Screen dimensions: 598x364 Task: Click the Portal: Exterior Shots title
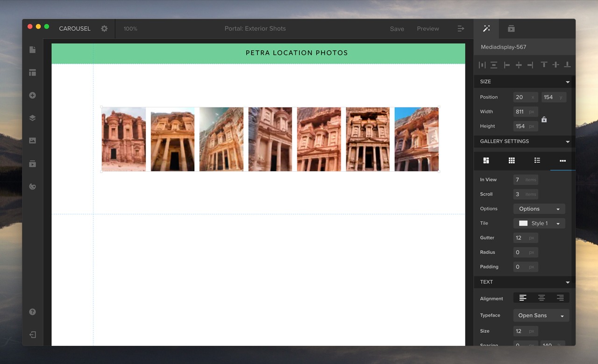[255, 28]
